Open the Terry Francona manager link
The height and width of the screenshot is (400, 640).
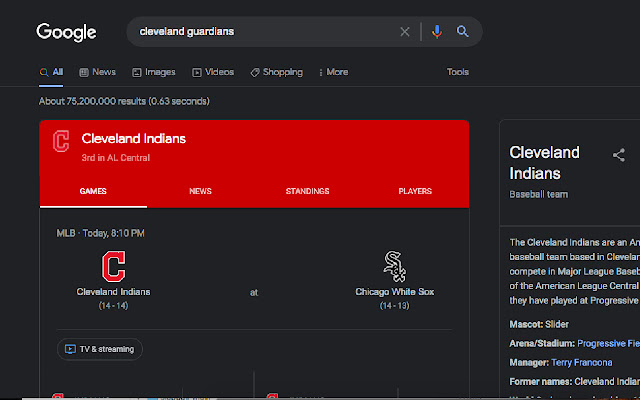point(582,362)
